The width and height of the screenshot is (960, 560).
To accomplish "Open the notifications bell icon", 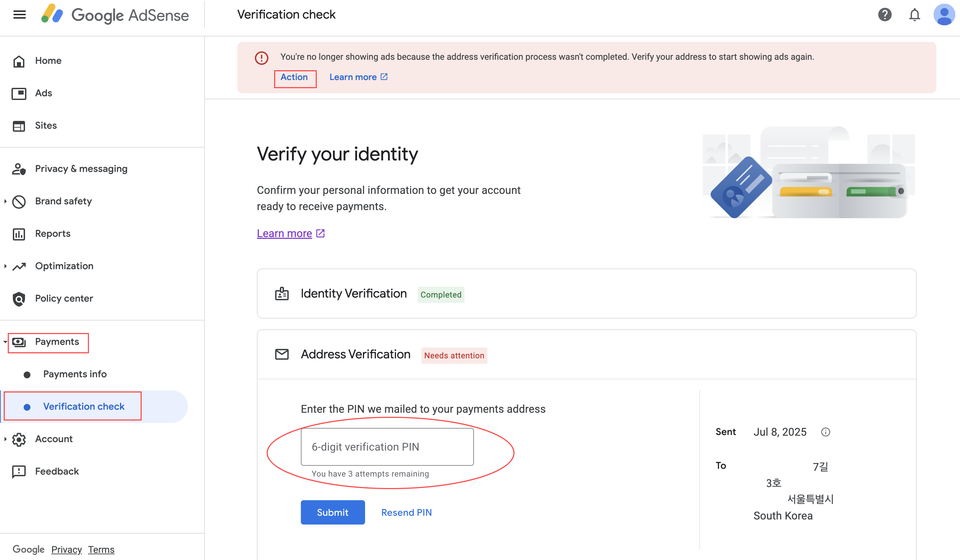I will coord(914,15).
